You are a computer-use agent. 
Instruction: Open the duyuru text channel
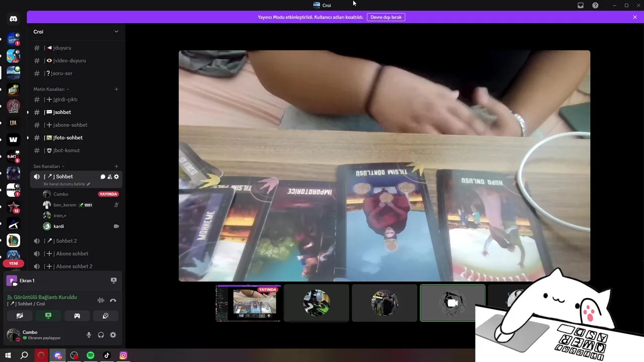[x=75, y=48]
